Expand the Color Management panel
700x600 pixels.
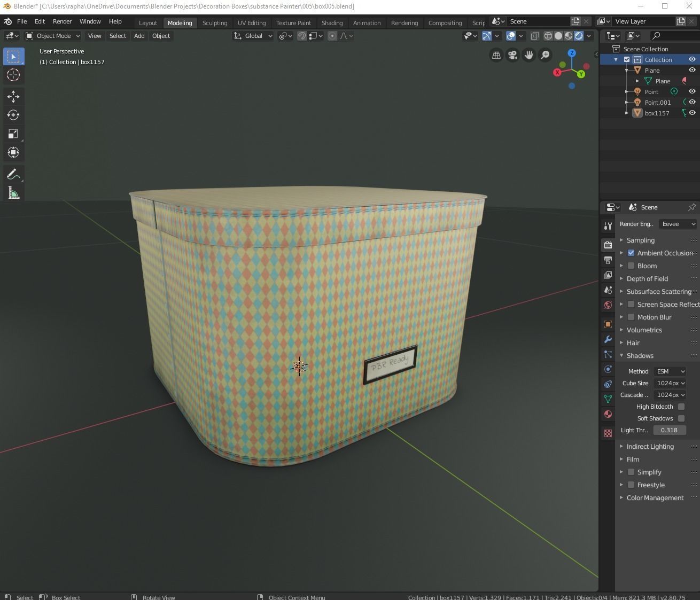(x=655, y=497)
